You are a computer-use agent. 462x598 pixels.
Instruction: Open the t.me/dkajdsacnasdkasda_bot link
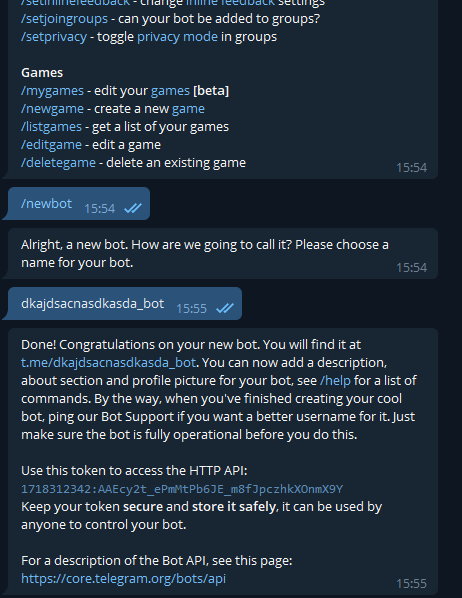[x=108, y=363]
